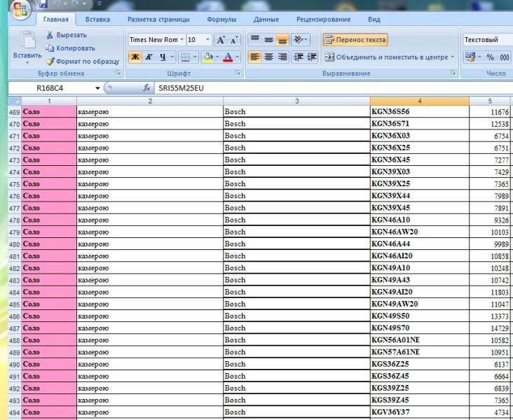Select Соло cell in row 469
Image resolution: width=513 pixels, height=420 pixels.
pos(49,112)
